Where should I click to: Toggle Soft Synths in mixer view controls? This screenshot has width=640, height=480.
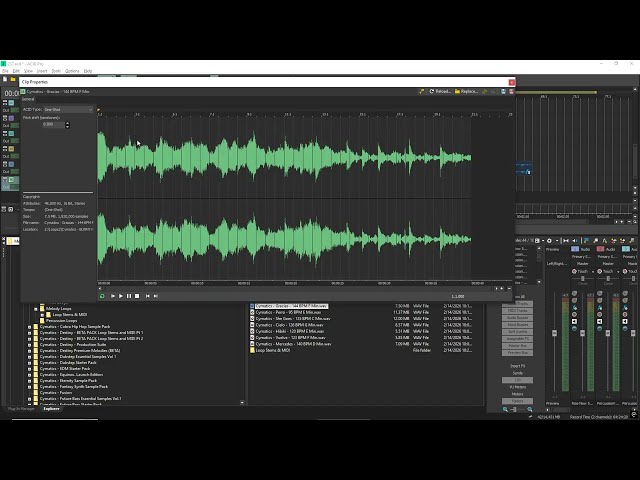[x=517, y=331]
